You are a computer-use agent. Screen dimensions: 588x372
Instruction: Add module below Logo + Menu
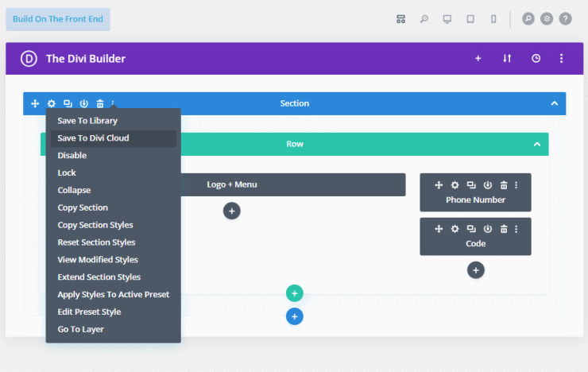click(x=232, y=211)
